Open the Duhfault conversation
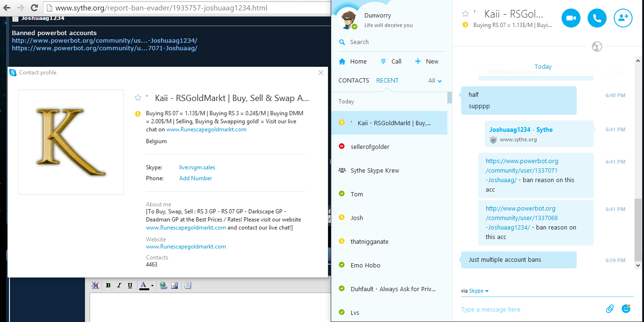The height and width of the screenshot is (322, 644). 389,289
